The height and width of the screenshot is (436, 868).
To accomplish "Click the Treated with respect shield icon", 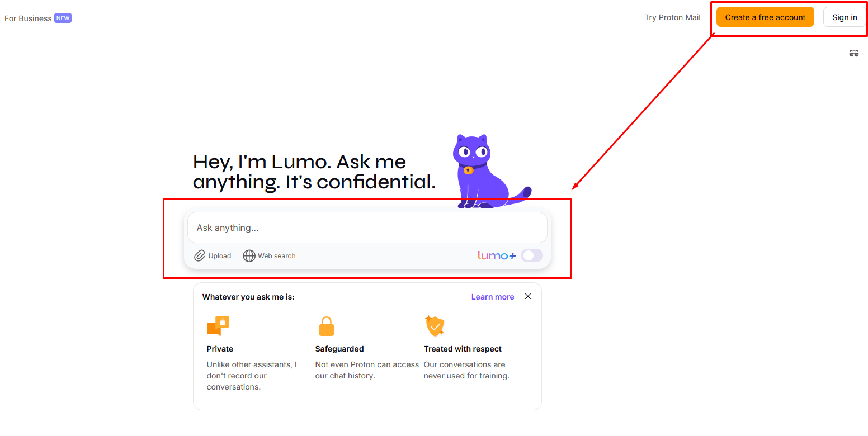I will pyautogui.click(x=435, y=325).
